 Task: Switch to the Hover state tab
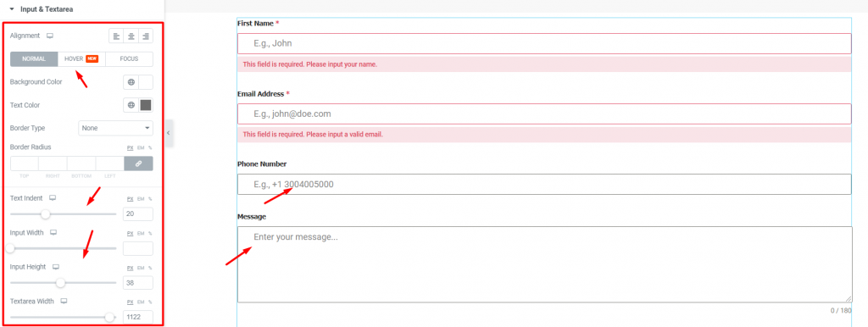tap(81, 58)
